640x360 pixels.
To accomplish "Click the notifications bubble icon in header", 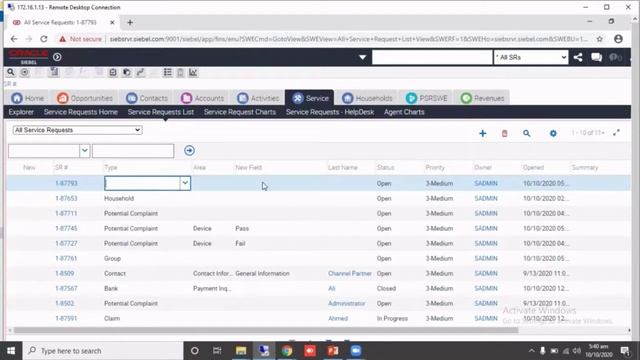I will (x=615, y=57).
